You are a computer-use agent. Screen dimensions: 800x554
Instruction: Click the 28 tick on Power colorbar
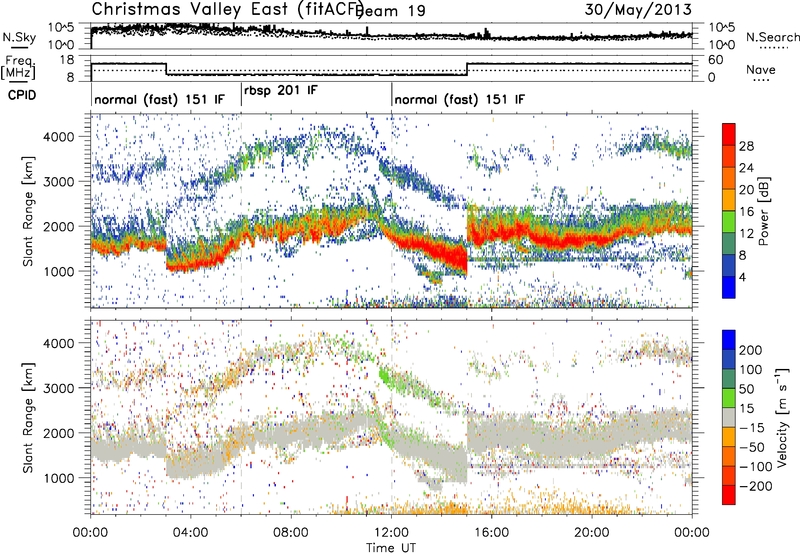click(746, 146)
